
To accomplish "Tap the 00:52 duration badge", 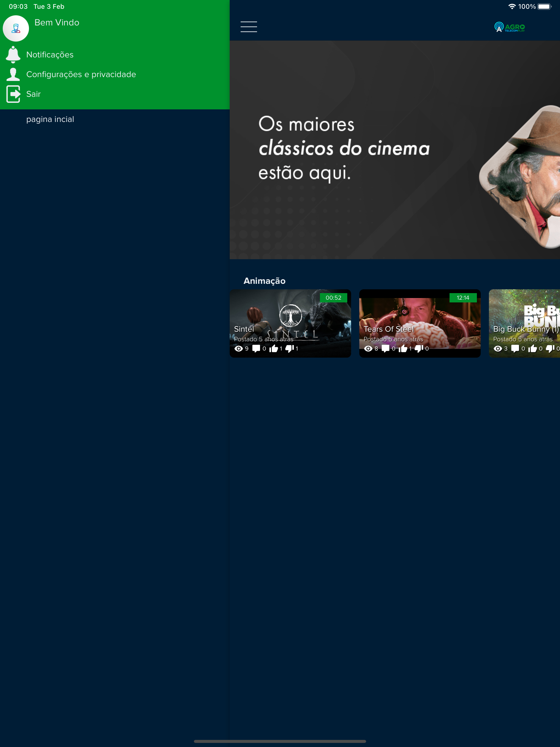I will (333, 297).
